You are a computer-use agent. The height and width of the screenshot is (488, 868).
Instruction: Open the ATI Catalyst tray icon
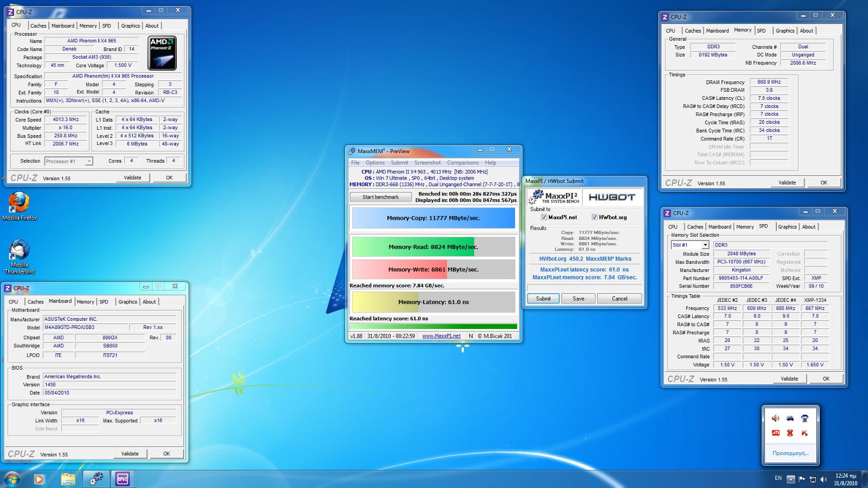coord(775,433)
